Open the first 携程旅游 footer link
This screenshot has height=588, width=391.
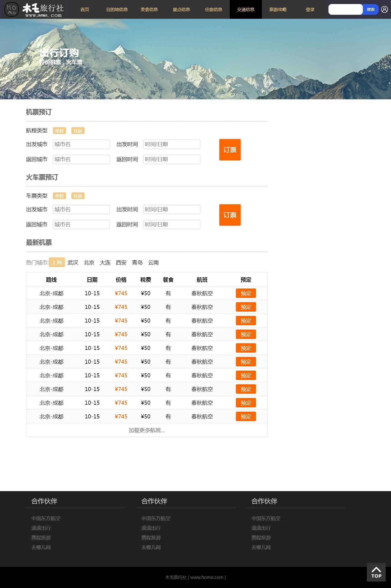(x=41, y=538)
